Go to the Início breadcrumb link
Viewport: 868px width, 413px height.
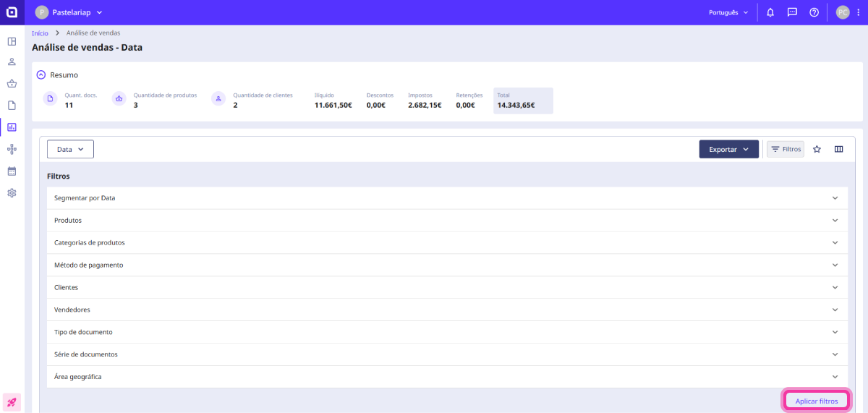(40, 33)
